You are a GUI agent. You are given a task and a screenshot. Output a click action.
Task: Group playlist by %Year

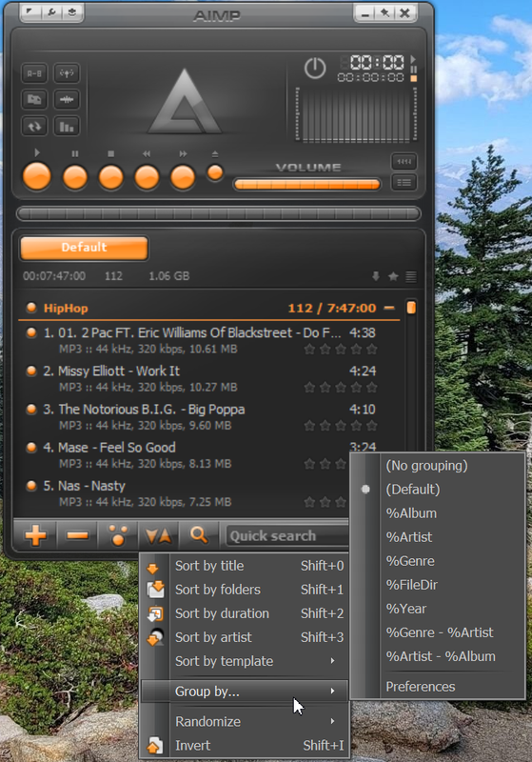coord(438,609)
